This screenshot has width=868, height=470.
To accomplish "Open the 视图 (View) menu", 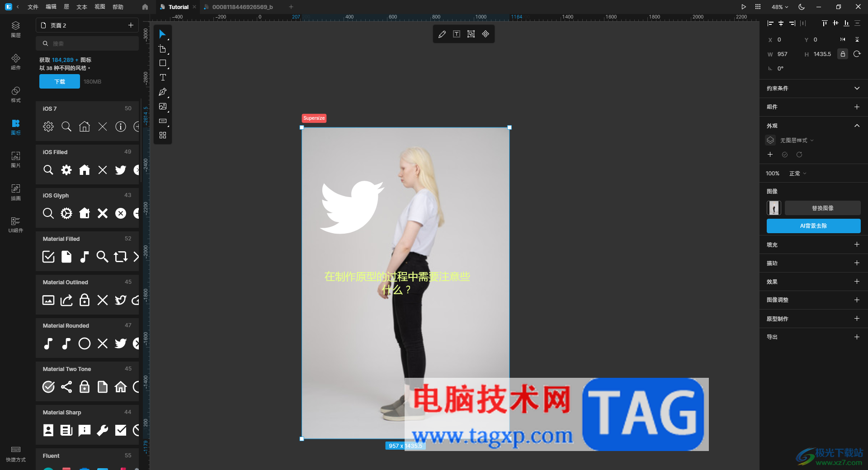I will click(x=100, y=7).
